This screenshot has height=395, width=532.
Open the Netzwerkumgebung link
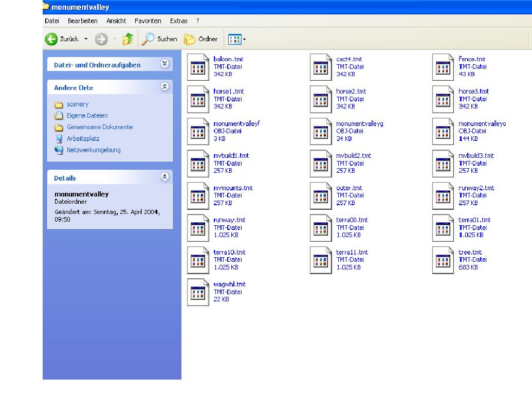pyautogui.click(x=93, y=150)
